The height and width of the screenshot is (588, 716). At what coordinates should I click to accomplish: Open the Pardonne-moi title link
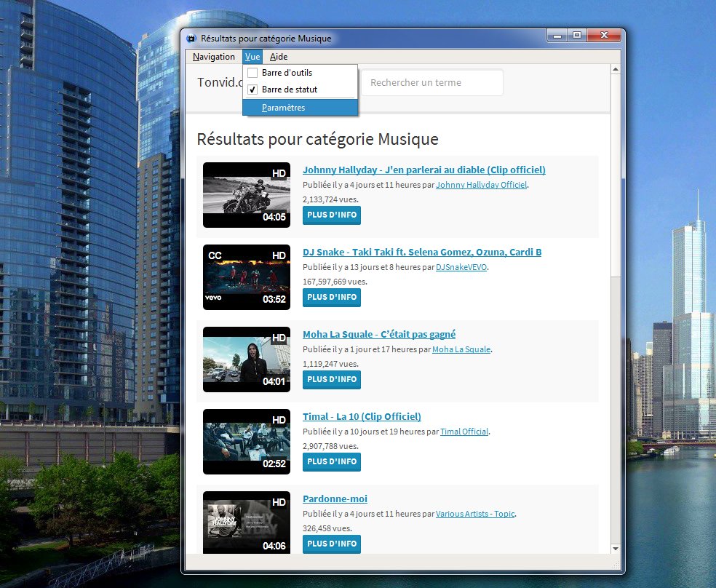click(335, 498)
